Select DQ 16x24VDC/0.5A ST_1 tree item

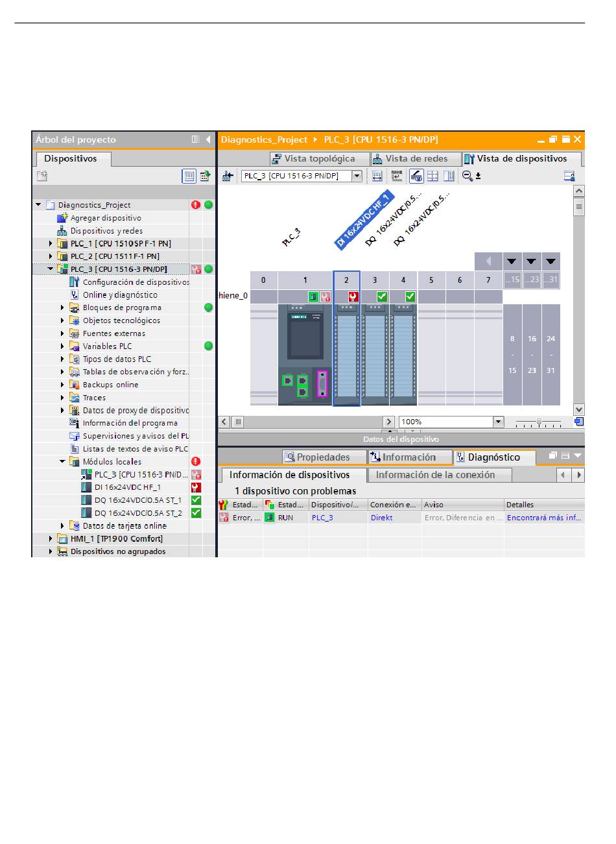click(x=138, y=500)
